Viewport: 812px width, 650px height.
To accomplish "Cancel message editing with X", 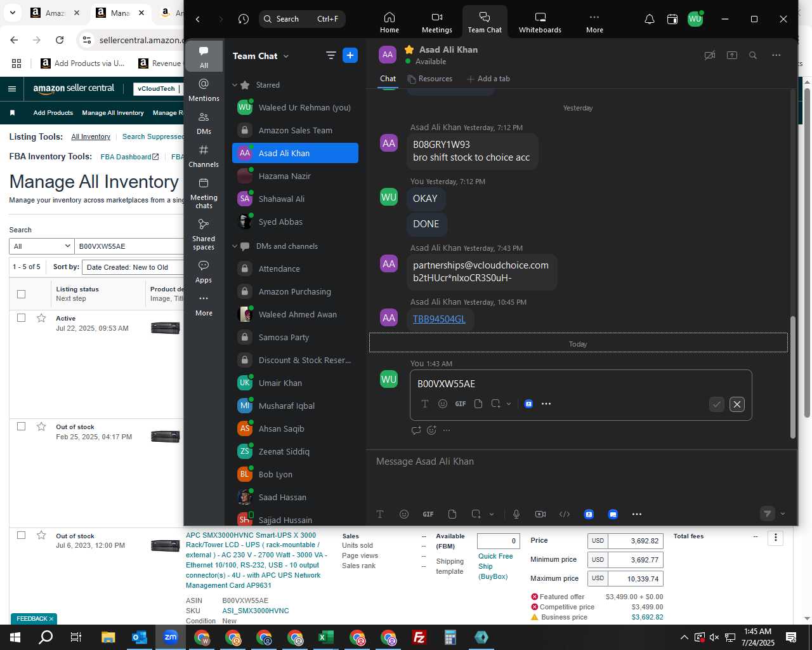I will (737, 404).
